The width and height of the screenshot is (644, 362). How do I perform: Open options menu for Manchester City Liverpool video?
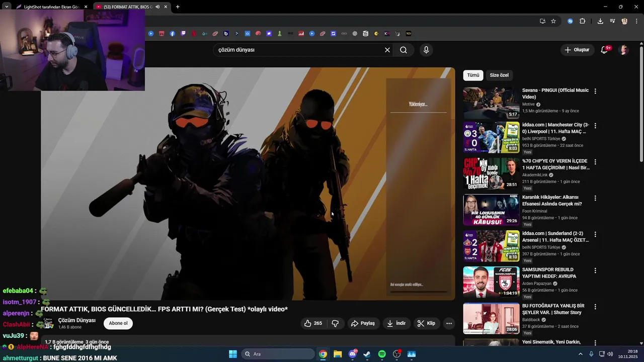(x=595, y=126)
